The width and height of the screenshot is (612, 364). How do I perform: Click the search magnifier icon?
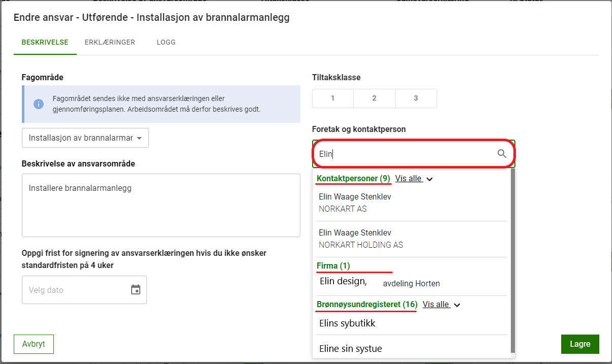[x=502, y=154]
